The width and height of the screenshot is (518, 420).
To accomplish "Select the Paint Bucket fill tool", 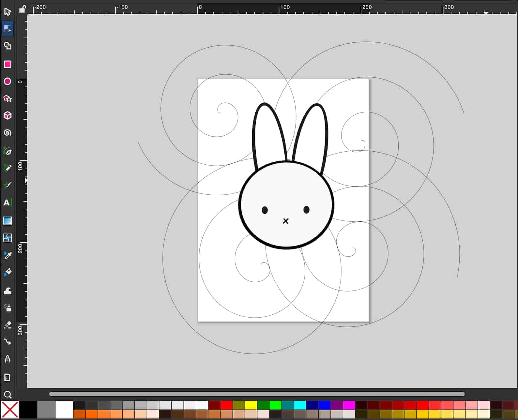I will pos(8,272).
